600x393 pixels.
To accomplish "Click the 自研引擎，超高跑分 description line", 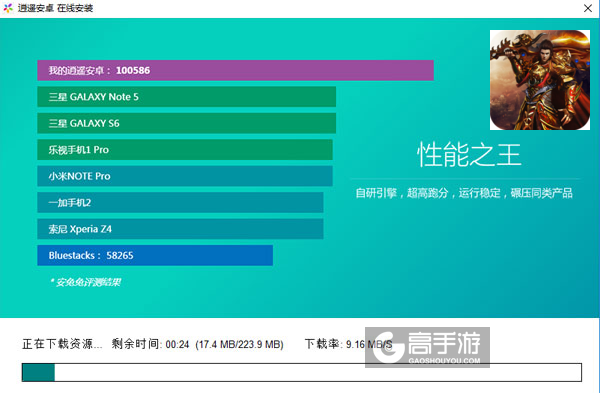I will [464, 193].
